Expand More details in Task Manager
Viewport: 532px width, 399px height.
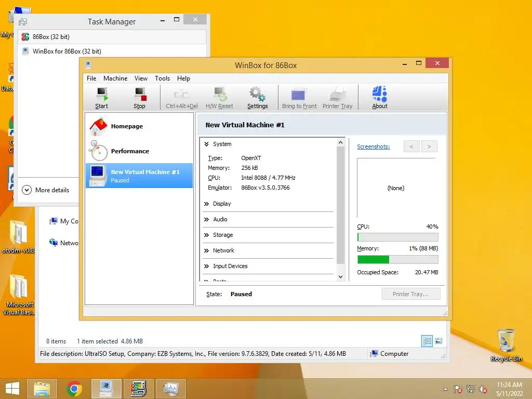click(46, 190)
